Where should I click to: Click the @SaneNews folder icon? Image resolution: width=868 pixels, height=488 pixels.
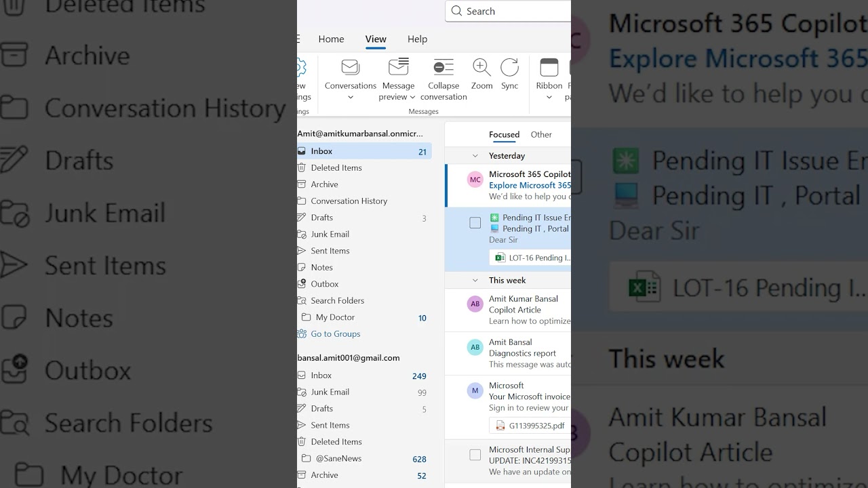[306, 458]
